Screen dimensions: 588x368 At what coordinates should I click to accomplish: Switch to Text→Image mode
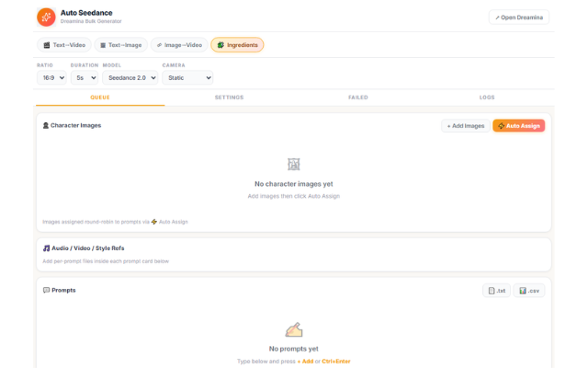(x=120, y=45)
